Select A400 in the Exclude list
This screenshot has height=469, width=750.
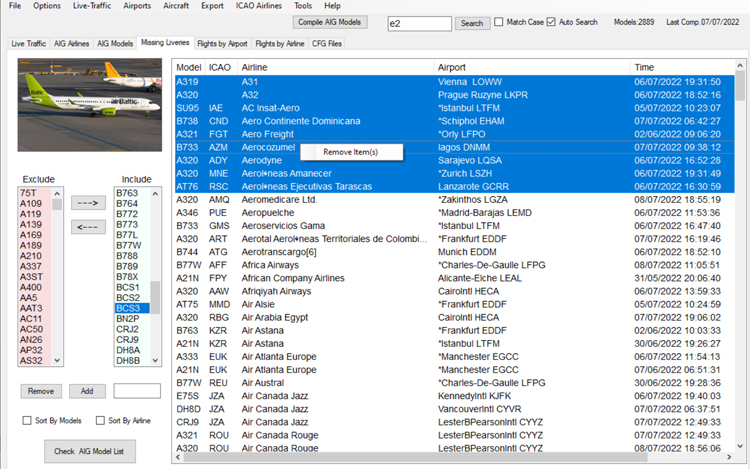point(35,287)
